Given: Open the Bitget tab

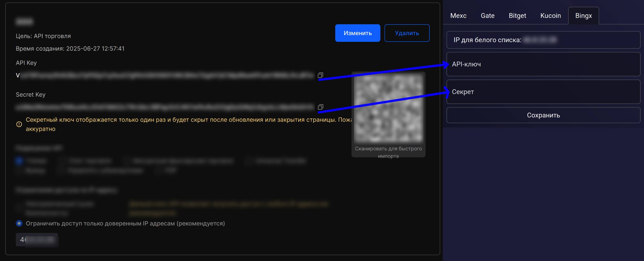Looking at the screenshot, I should click(517, 16).
